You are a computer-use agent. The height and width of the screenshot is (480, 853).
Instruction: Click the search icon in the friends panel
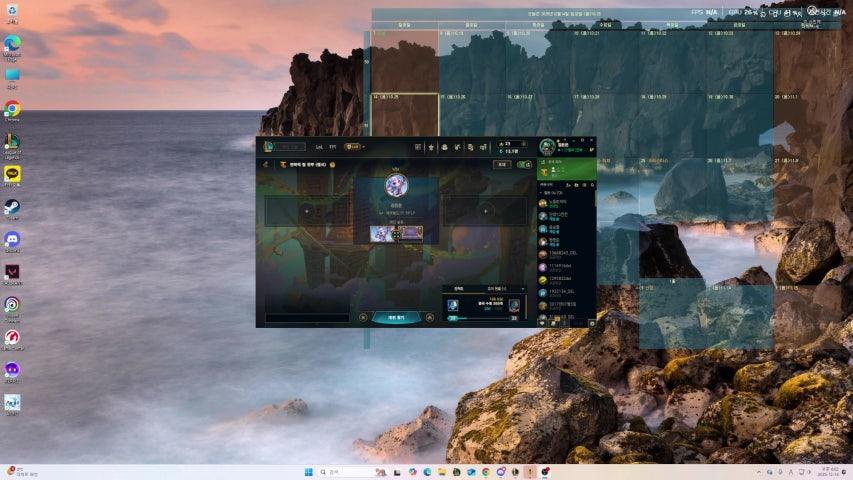[592, 185]
